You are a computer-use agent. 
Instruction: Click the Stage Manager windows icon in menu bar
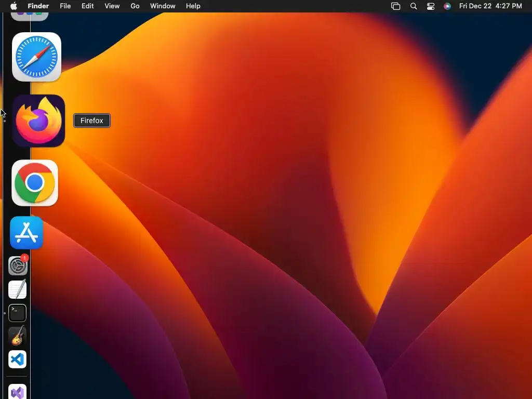pyautogui.click(x=395, y=6)
